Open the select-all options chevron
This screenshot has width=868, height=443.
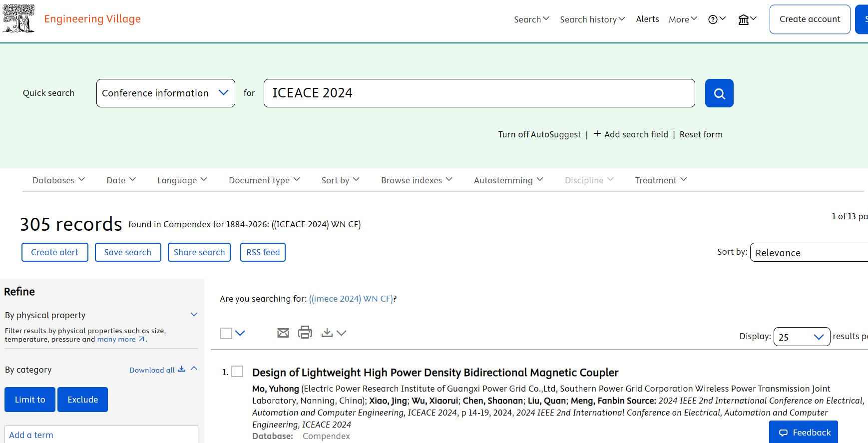(240, 333)
